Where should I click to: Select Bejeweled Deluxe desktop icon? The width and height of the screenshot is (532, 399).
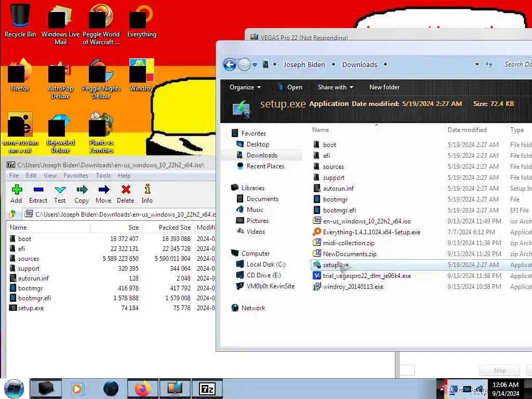(60, 133)
